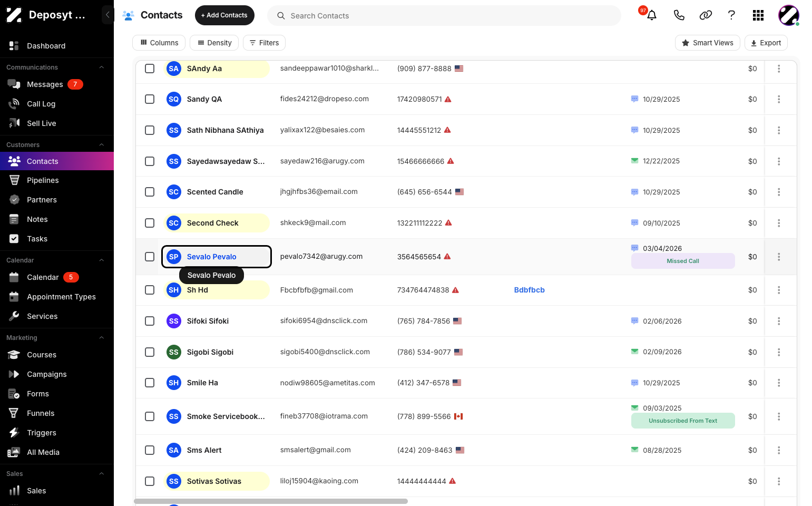Image resolution: width=812 pixels, height=506 pixels.
Task: Open the Density options dropdown
Action: coord(214,43)
